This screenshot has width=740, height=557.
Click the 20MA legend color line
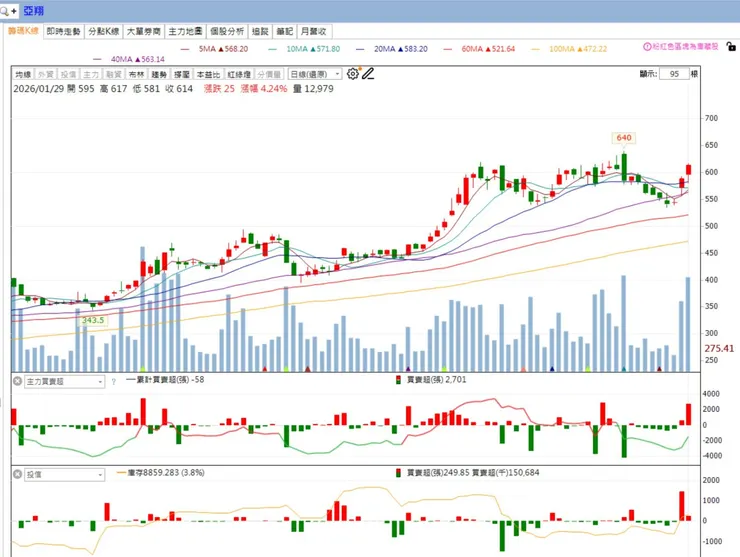coord(361,49)
